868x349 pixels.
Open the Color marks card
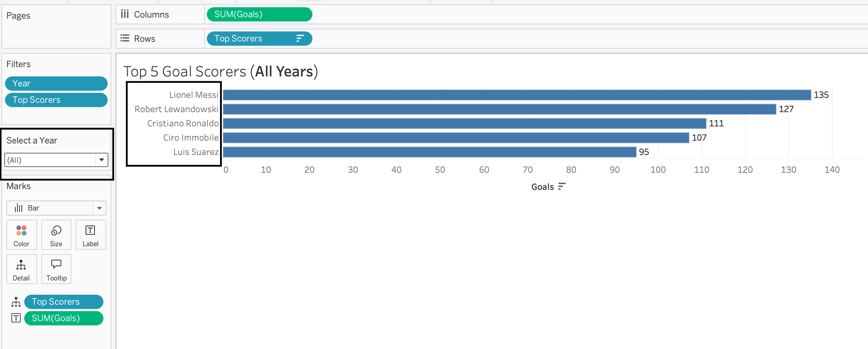click(22, 235)
